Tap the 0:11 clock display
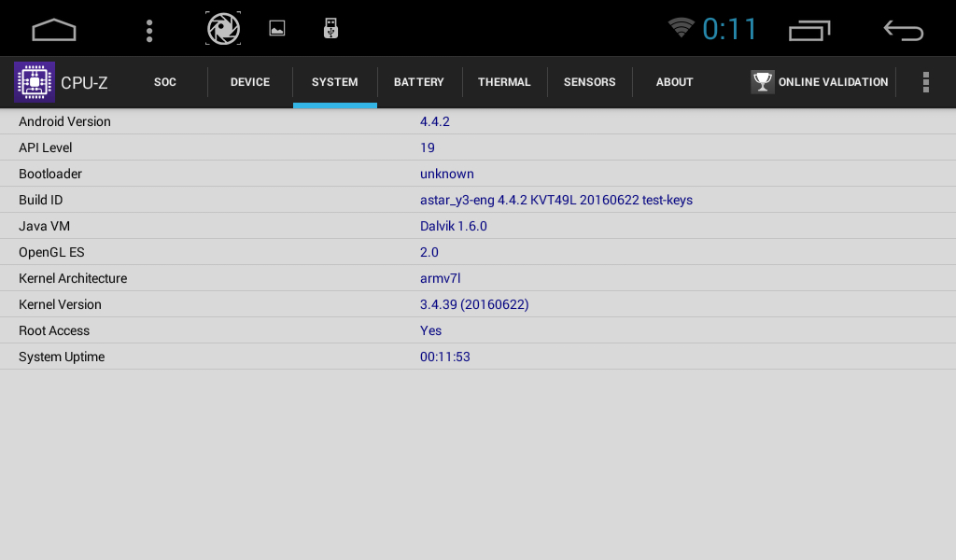This screenshot has height=560, width=956. [x=730, y=29]
